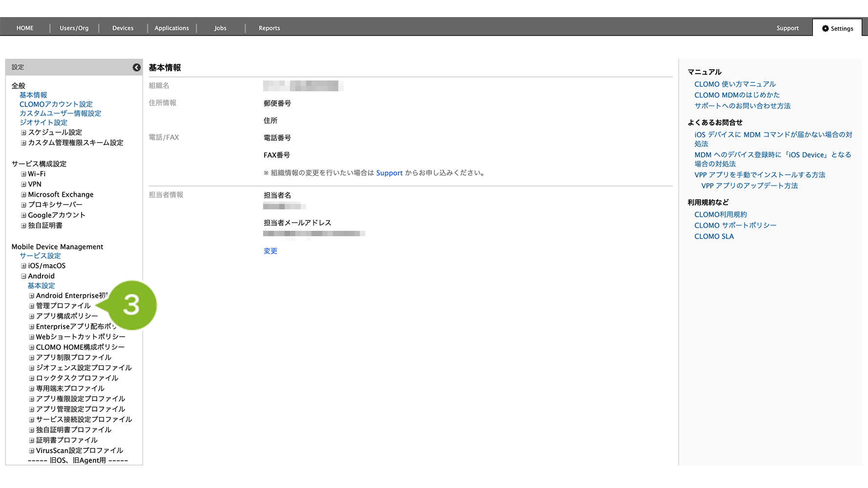Collapse the Android tree node
Screen dimensions: 868x488
[x=23, y=276]
